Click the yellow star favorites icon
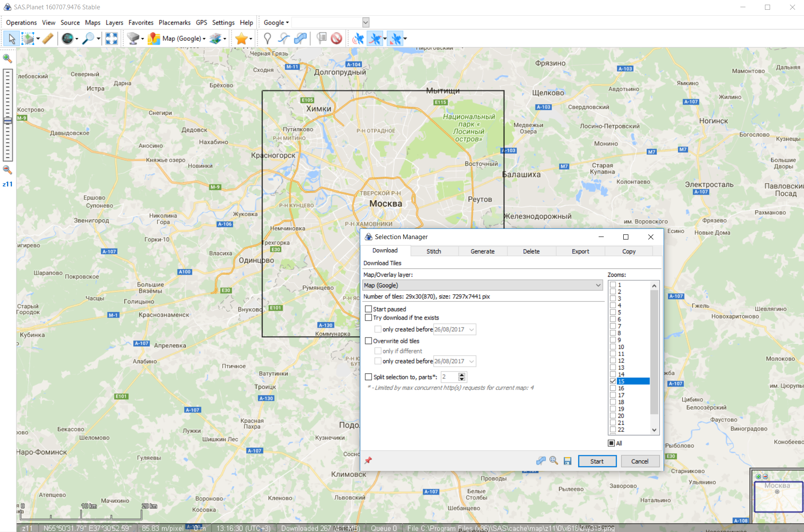804x532 pixels. 241,39
